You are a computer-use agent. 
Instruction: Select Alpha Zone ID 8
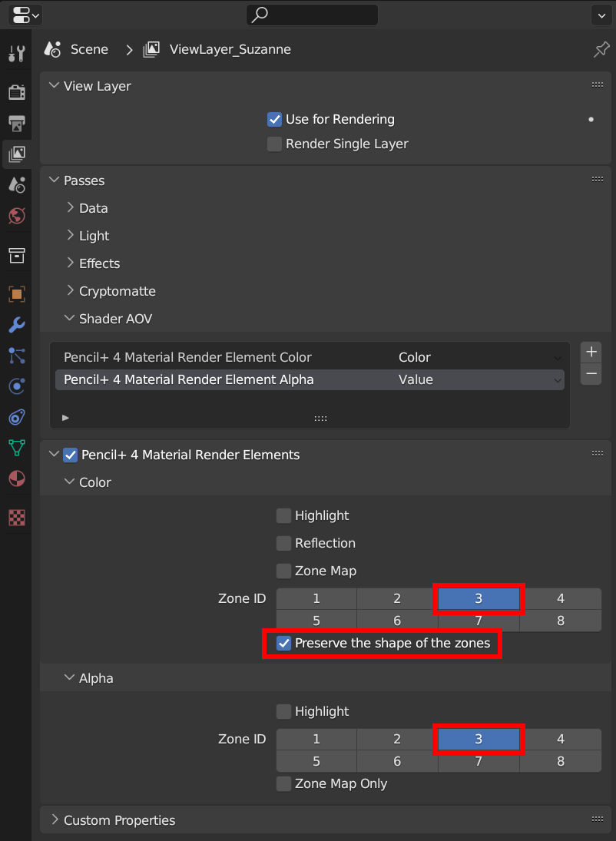(x=560, y=761)
